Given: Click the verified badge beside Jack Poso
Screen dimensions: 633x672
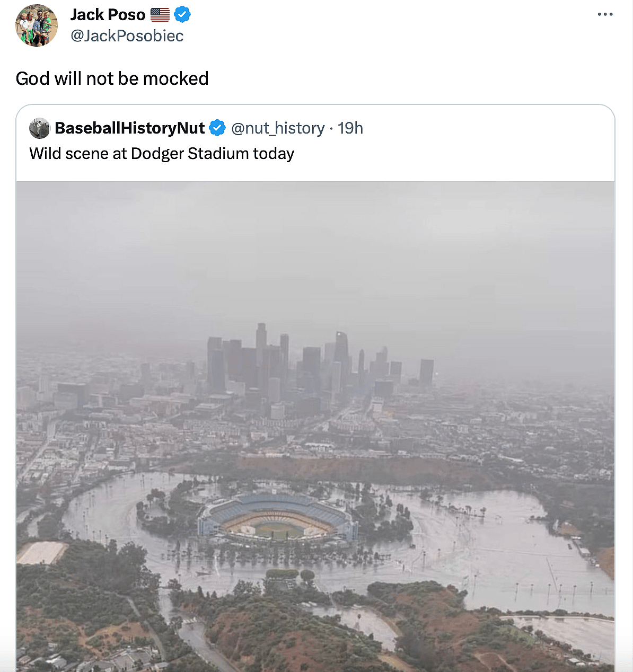Looking at the screenshot, I should click(182, 15).
